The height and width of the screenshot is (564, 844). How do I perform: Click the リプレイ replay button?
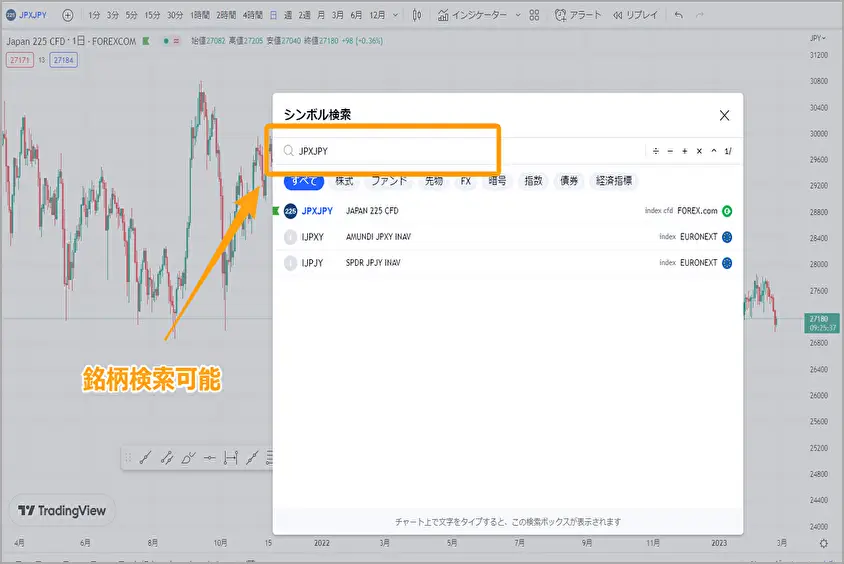tap(635, 15)
